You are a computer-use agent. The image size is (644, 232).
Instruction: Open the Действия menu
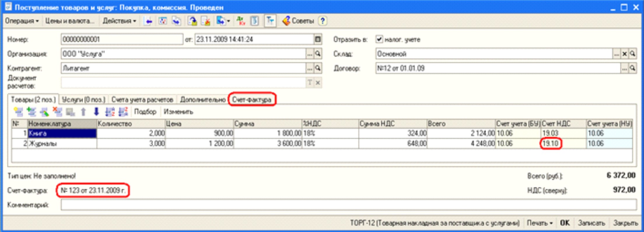(x=119, y=21)
